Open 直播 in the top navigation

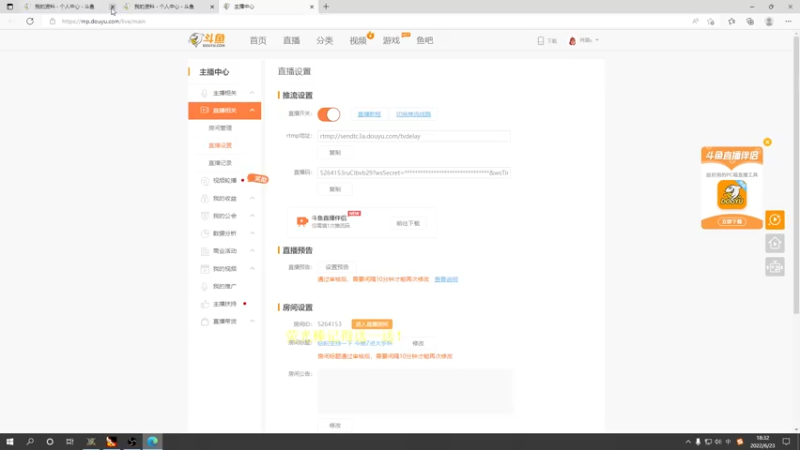click(x=291, y=40)
